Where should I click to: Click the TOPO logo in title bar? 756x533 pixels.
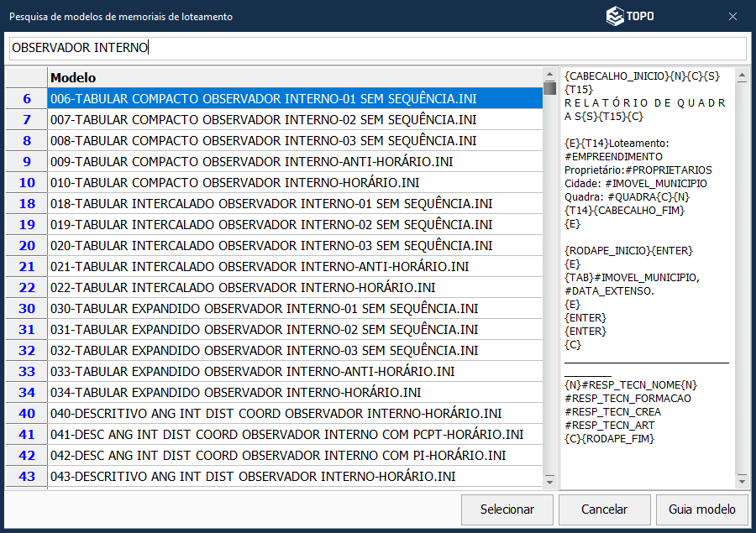pos(630,16)
